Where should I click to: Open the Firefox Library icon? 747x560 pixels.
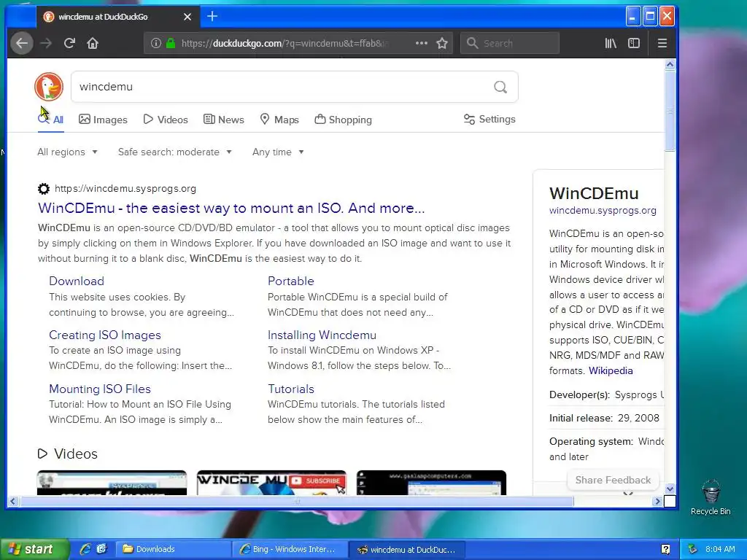(x=611, y=43)
